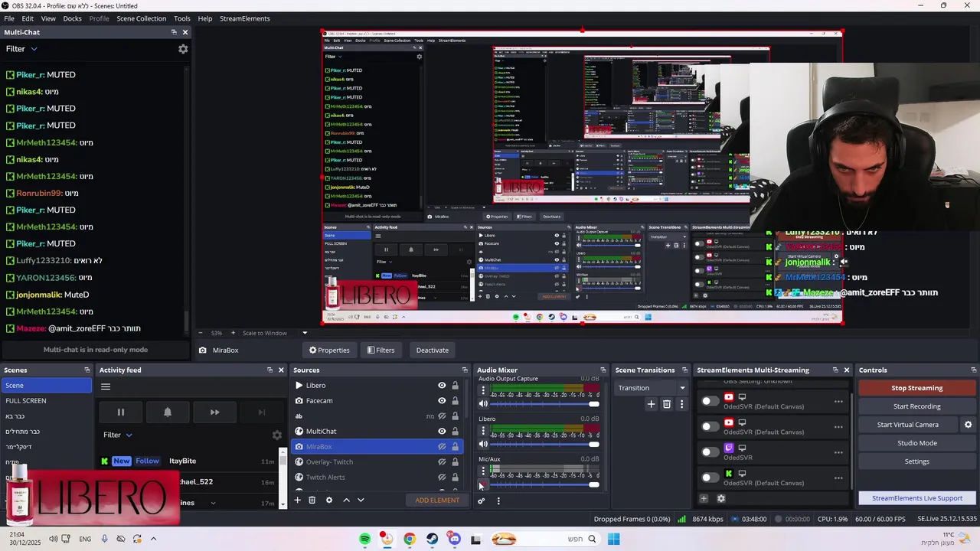Screen dimensions: 980x551
Task: Pause the Activity feed alerts
Action: pos(120,412)
